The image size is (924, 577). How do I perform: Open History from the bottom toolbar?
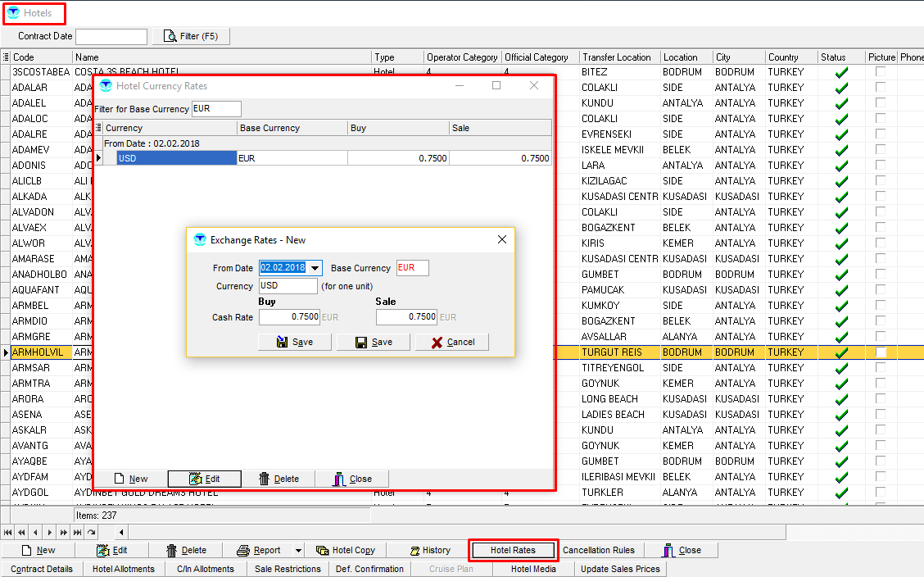pos(428,550)
